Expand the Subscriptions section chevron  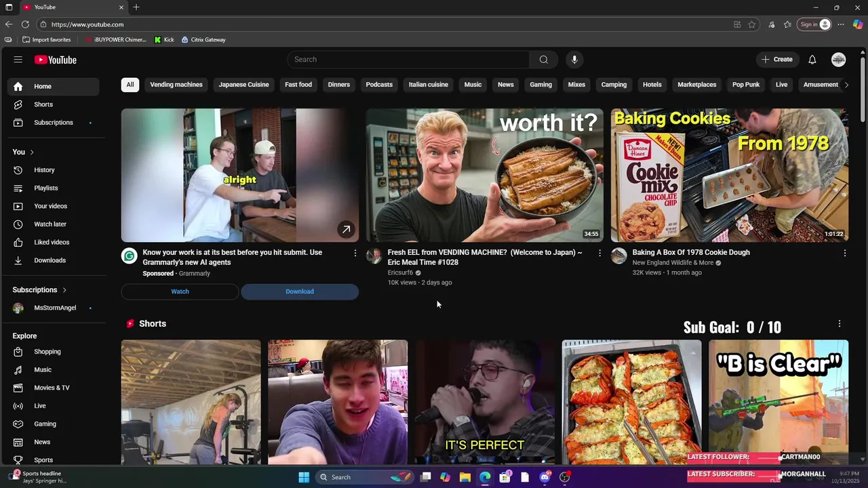point(64,290)
